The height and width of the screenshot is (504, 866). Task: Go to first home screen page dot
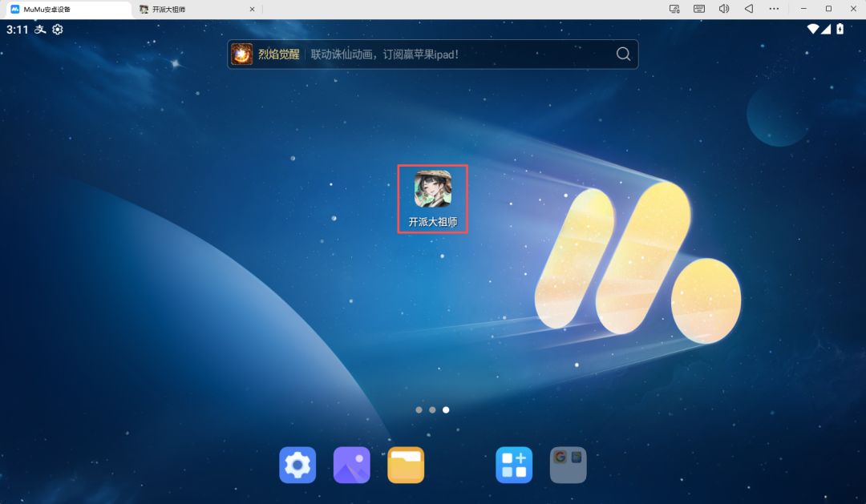point(419,409)
